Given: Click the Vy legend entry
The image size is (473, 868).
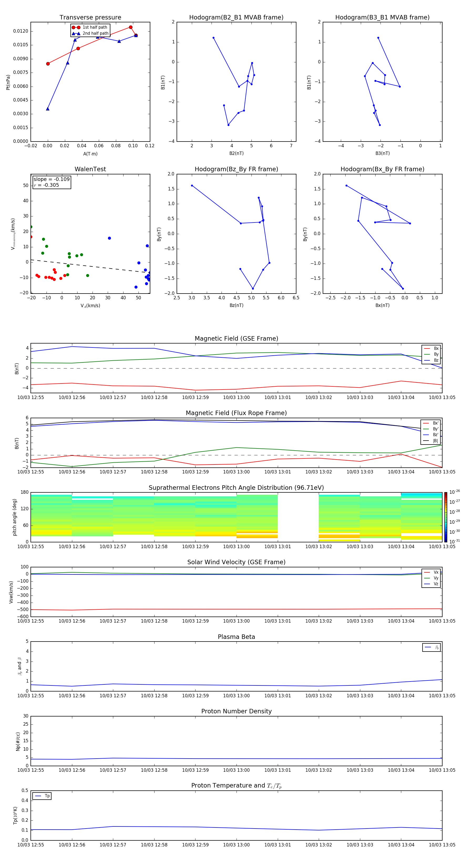Looking at the screenshot, I should click(431, 578).
